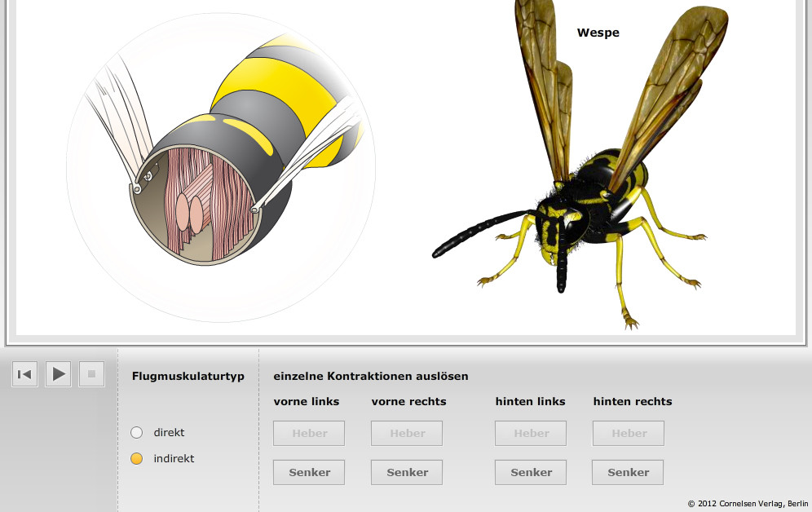The image size is (812, 512).
Task: Click the 'Wespe' title label
Action: (x=598, y=33)
